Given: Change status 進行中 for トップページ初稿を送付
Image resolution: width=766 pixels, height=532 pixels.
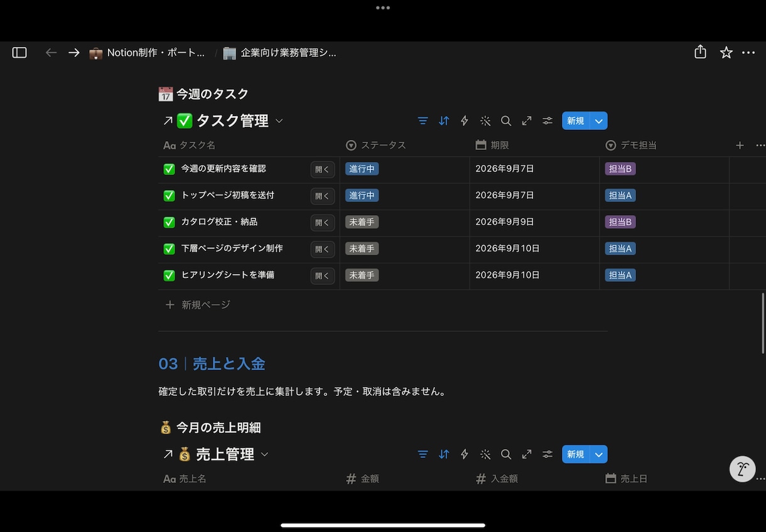Looking at the screenshot, I should coord(362,196).
